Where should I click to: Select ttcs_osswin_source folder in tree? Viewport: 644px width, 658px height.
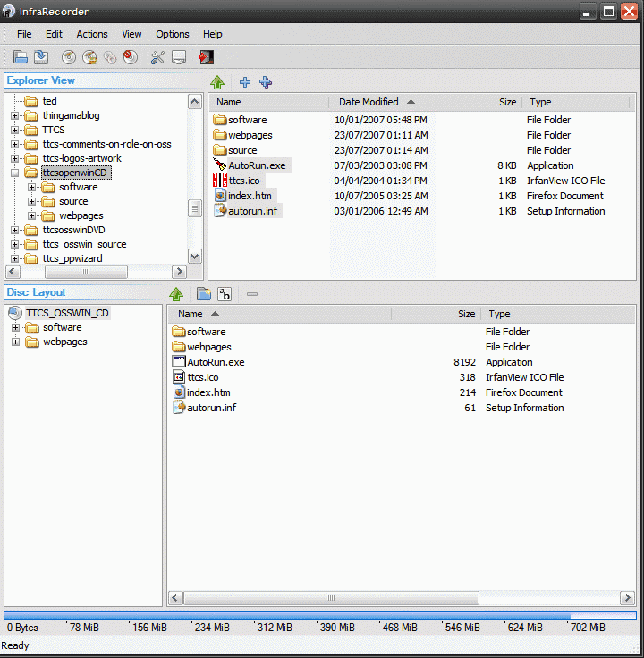click(84, 244)
